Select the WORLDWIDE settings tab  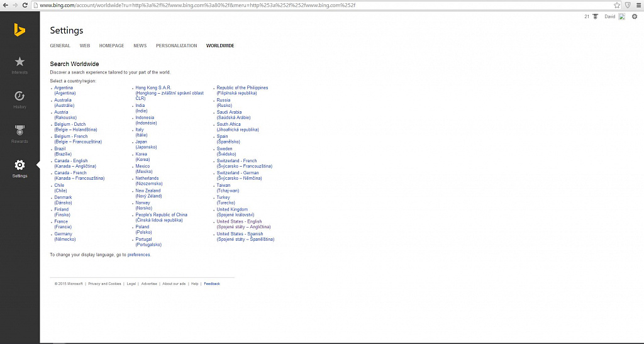coord(220,45)
